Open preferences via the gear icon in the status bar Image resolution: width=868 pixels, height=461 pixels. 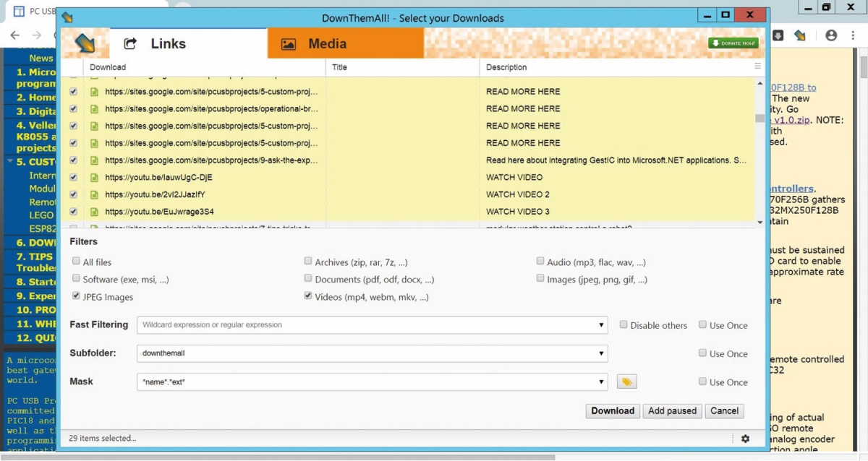[x=745, y=439]
